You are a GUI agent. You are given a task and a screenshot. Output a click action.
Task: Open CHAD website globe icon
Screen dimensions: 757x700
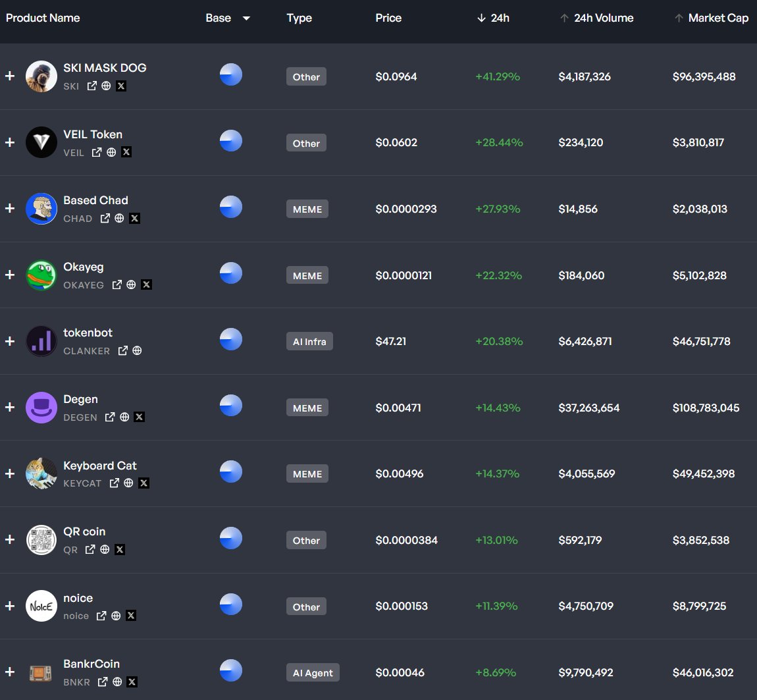coord(119,219)
